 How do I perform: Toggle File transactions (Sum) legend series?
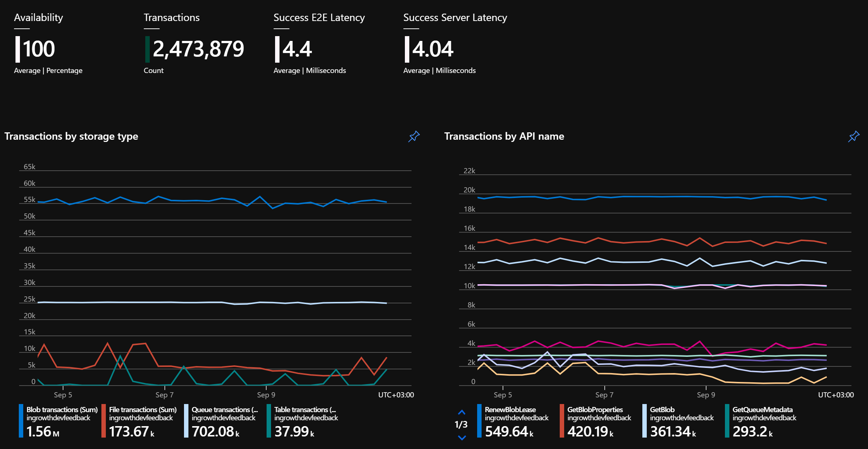click(139, 421)
